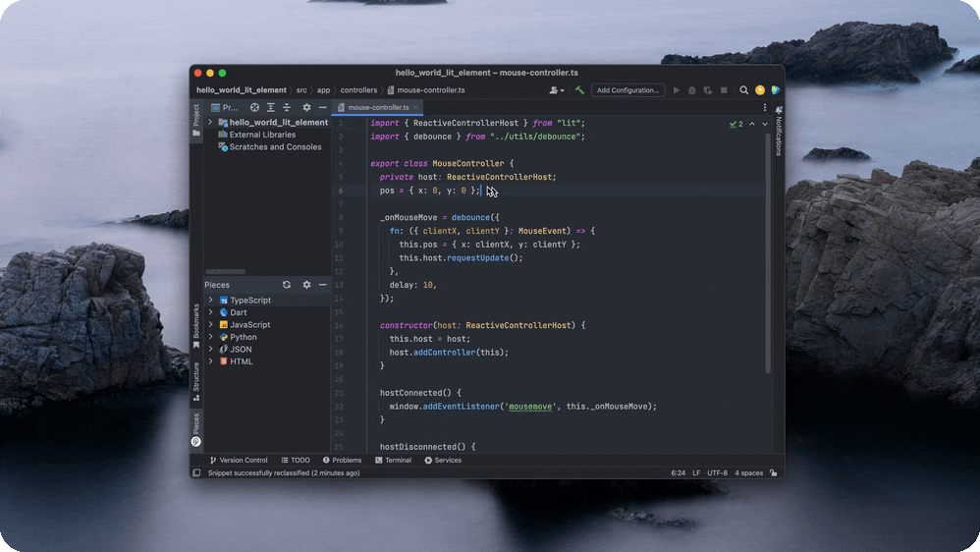This screenshot has width=980, height=552.
Task: Click the select opened file target icon
Action: 254,107
